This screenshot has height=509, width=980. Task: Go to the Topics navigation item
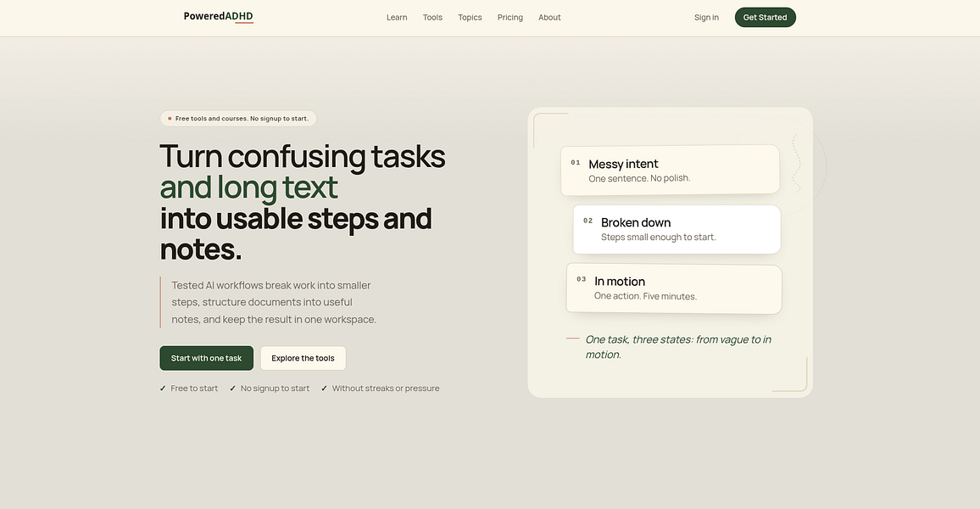[470, 18]
